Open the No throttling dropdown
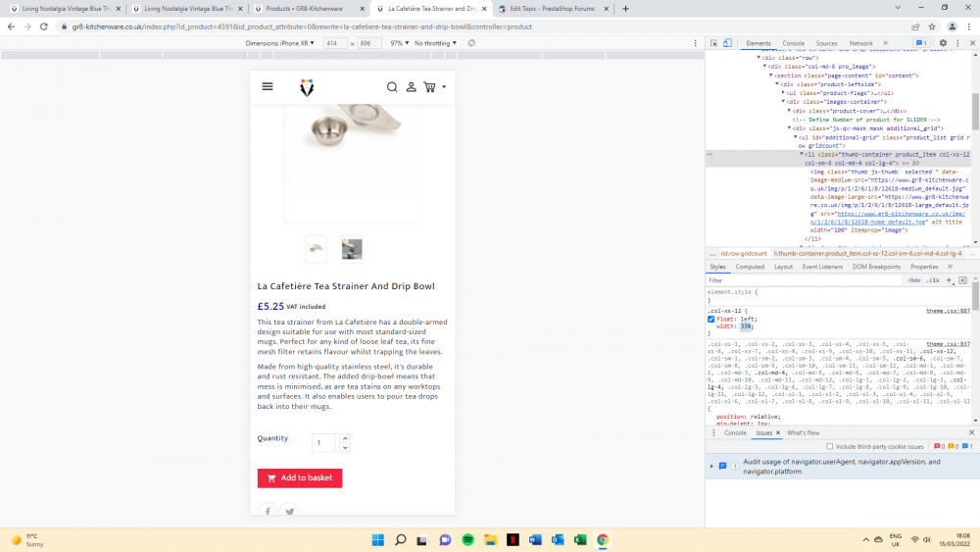Image resolution: width=980 pixels, height=552 pixels. [436, 43]
